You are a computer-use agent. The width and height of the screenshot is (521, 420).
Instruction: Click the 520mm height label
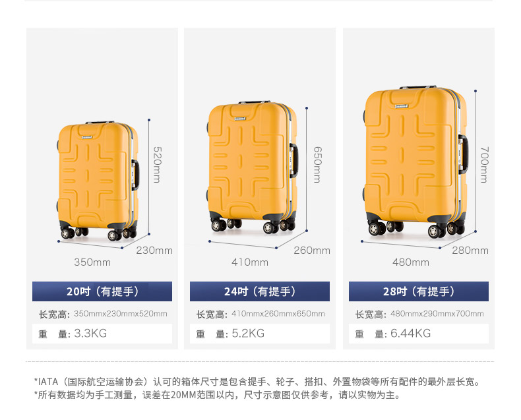pyautogui.click(x=157, y=165)
